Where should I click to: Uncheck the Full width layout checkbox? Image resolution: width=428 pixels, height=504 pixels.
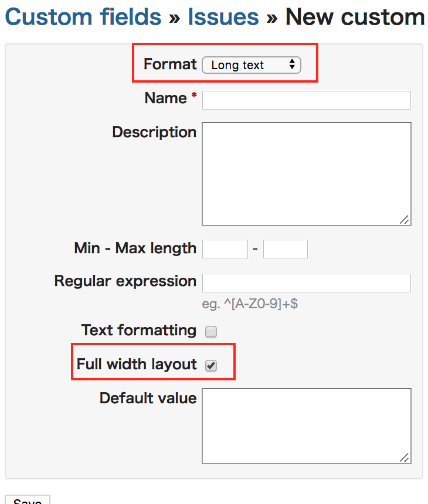coord(211,366)
